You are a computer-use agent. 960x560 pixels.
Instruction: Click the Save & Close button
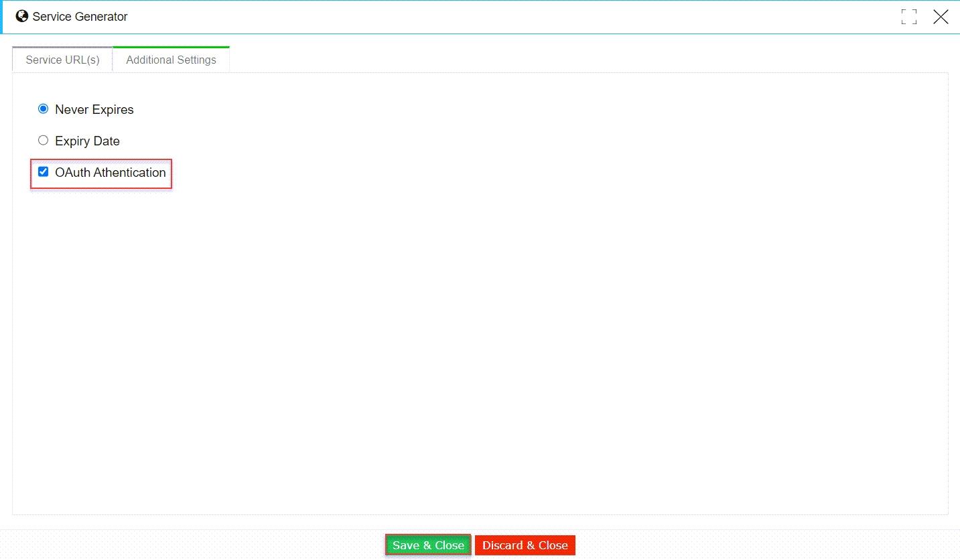[428, 545]
